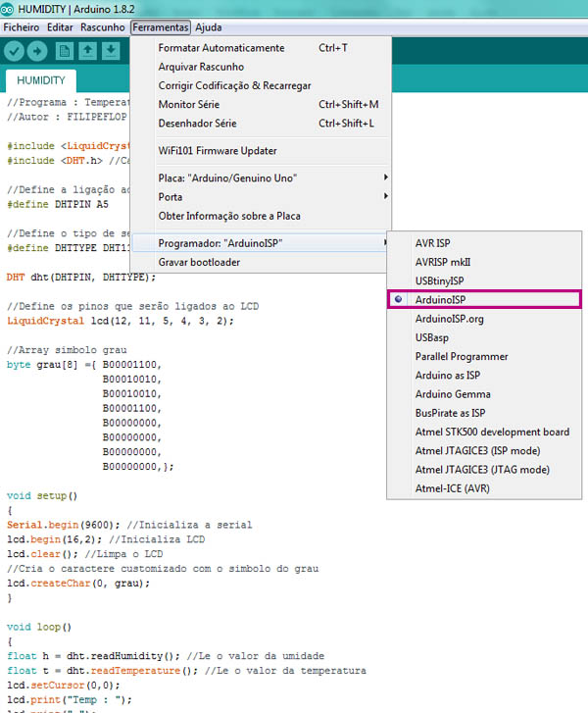Click the code line "void loop()"

(39, 627)
